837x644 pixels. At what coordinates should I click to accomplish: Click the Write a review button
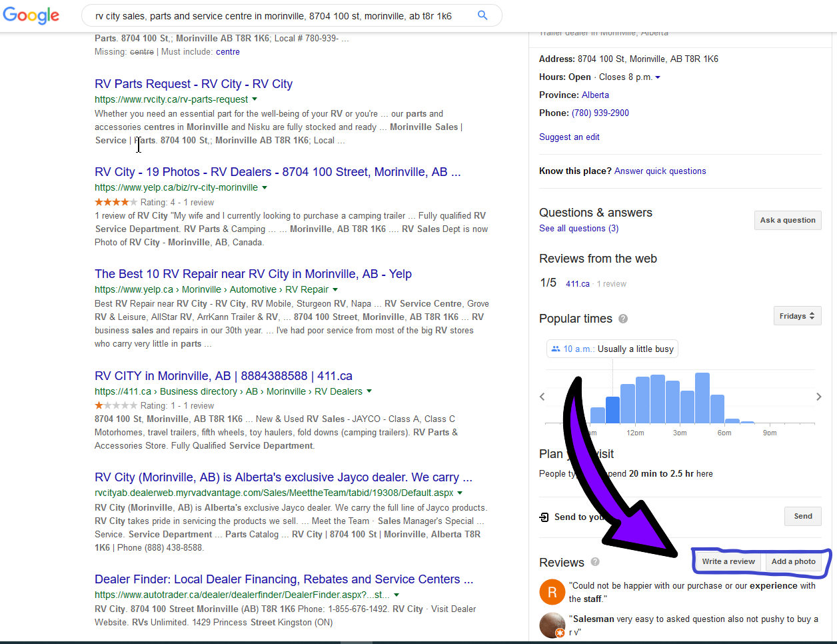(728, 561)
